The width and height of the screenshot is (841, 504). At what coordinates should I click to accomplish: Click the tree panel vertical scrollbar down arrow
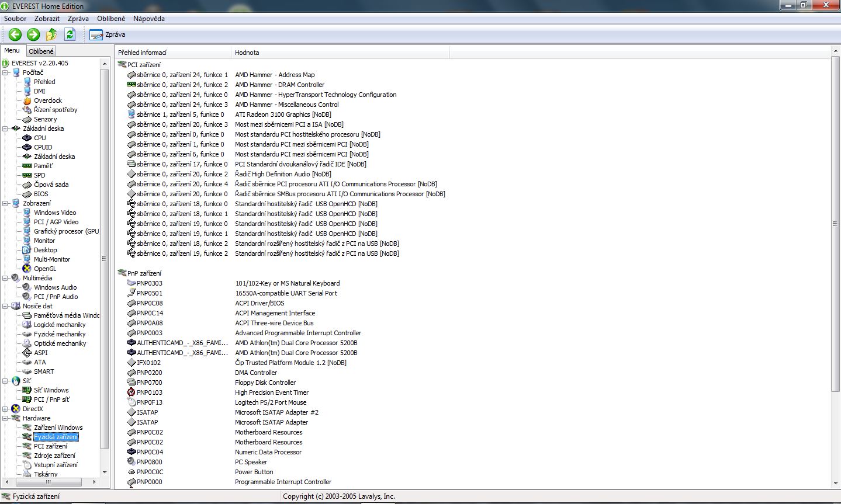pos(105,472)
